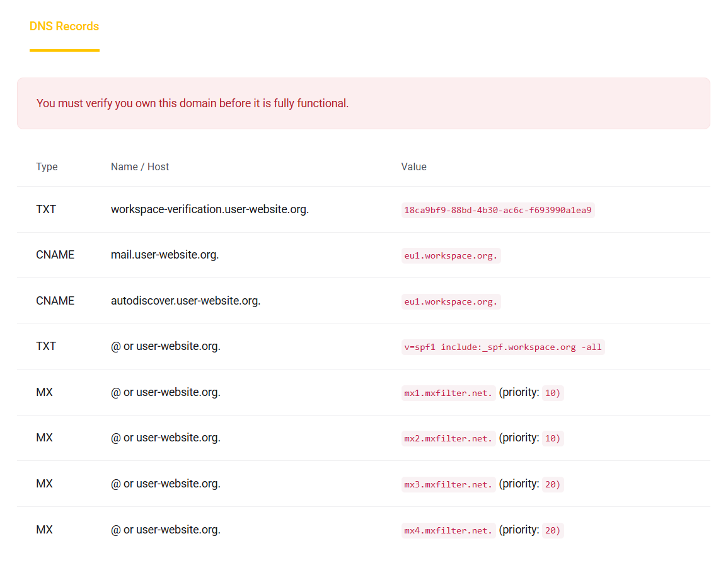Open the DNS Records tab

click(64, 26)
